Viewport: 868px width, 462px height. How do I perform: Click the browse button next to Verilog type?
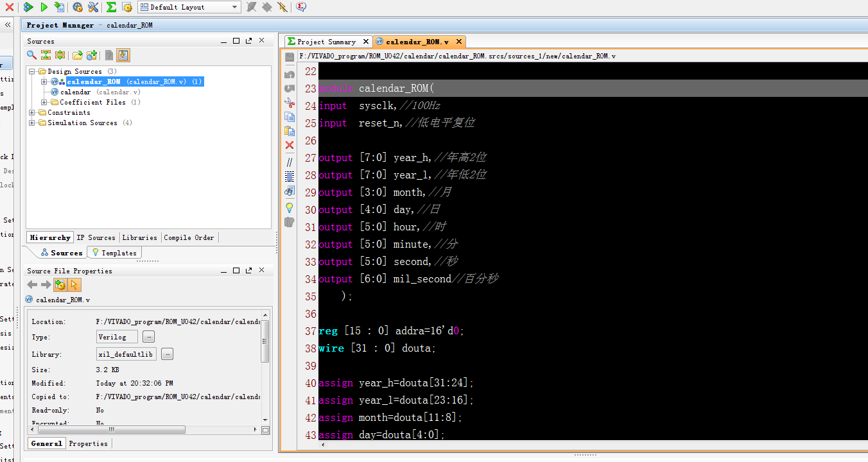(148, 337)
